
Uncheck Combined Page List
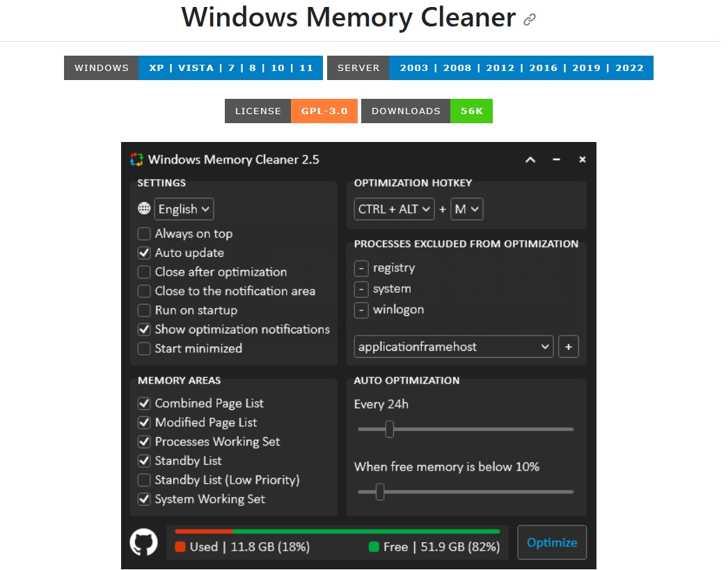click(x=144, y=404)
